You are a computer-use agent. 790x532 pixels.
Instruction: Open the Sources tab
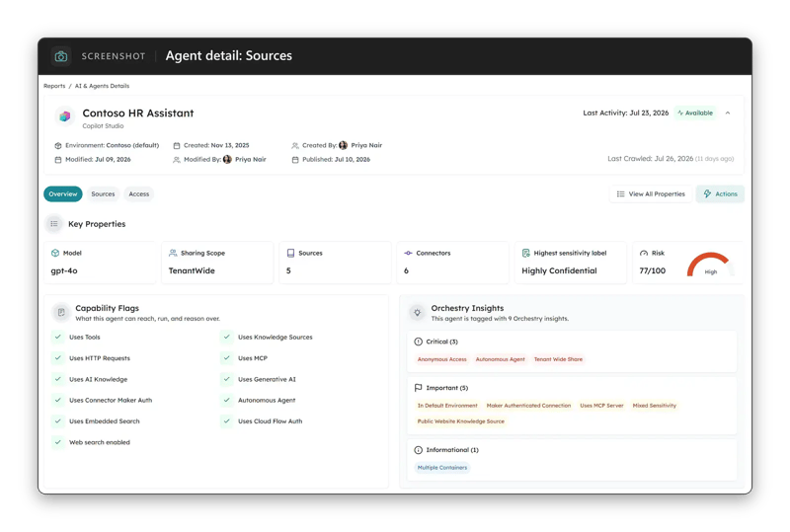coord(103,194)
